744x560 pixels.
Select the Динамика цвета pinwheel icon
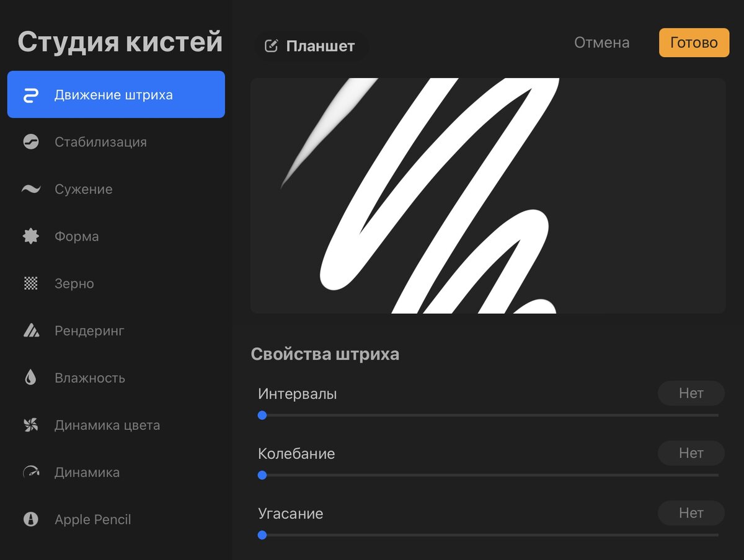pos(30,425)
